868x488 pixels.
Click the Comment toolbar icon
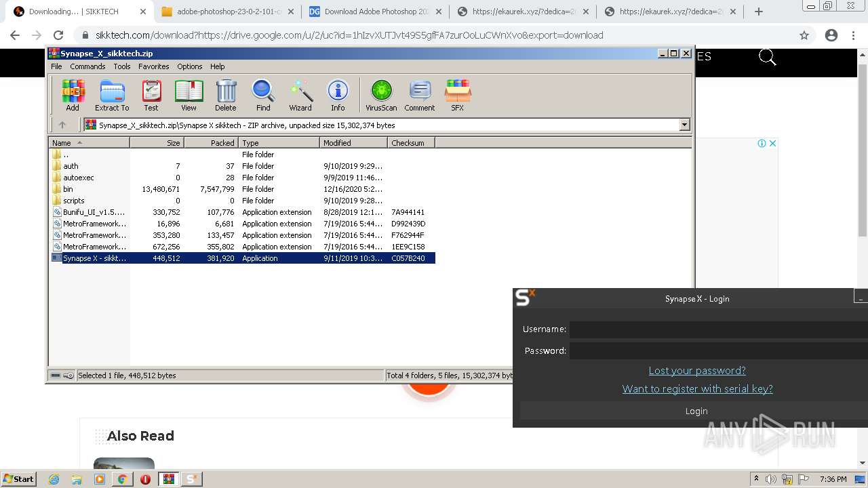pyautogui.click(x=420, y=95)
